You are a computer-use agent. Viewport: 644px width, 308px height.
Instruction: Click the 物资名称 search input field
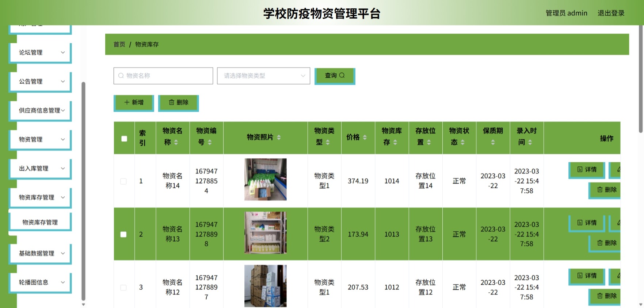pyautogui.click(x=163, y=76)
